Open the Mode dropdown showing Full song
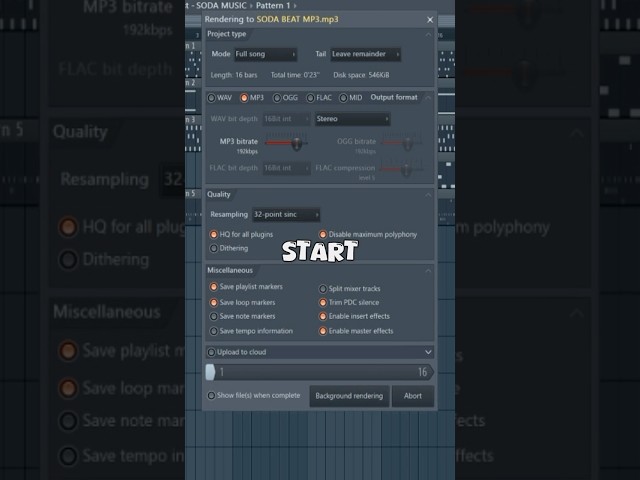The width and height of the screenshot is (640, 480). 265,54
